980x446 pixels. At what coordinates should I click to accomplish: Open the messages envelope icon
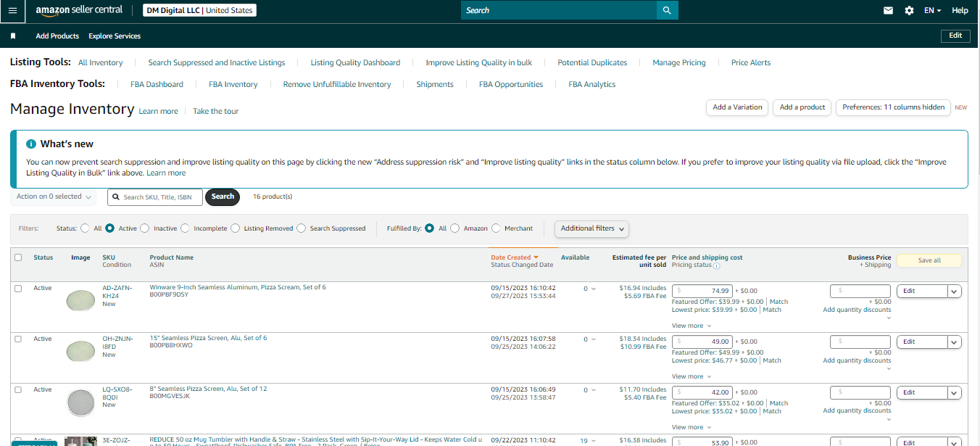pyautogui.click(x=888, y=11)
